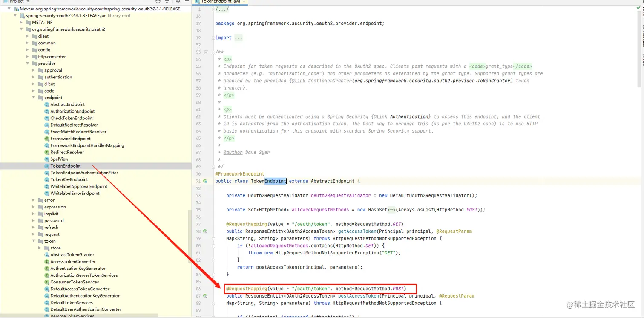Click the @FrameworkEndpoint annotation on line 70
Screen dimensions: 644x318
[x=240, y=174]
